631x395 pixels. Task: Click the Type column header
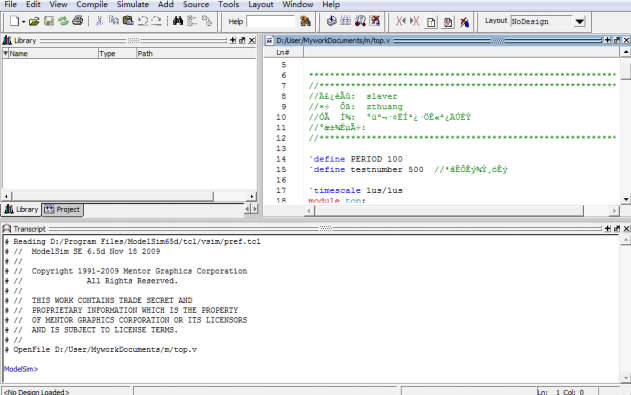(x=117, y=53)
